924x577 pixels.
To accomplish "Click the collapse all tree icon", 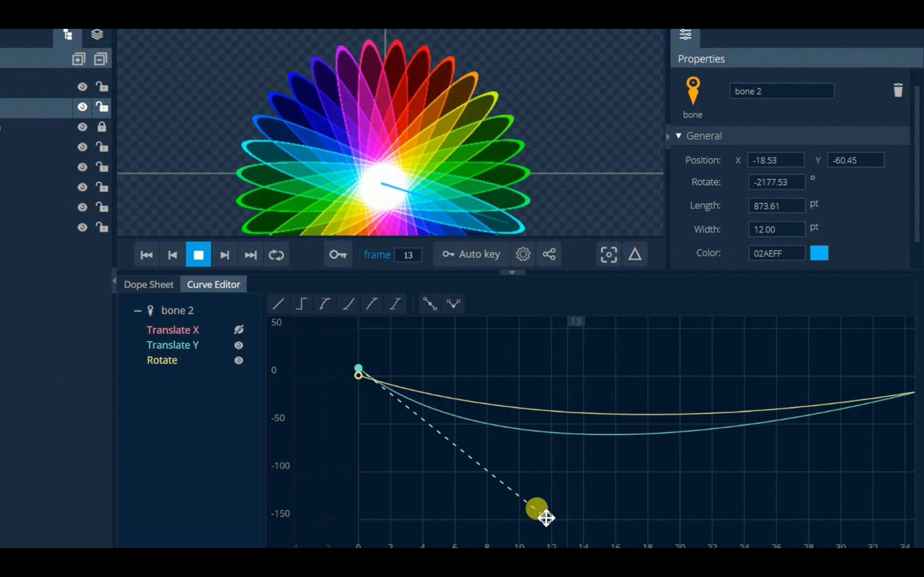I will [100, 59].
